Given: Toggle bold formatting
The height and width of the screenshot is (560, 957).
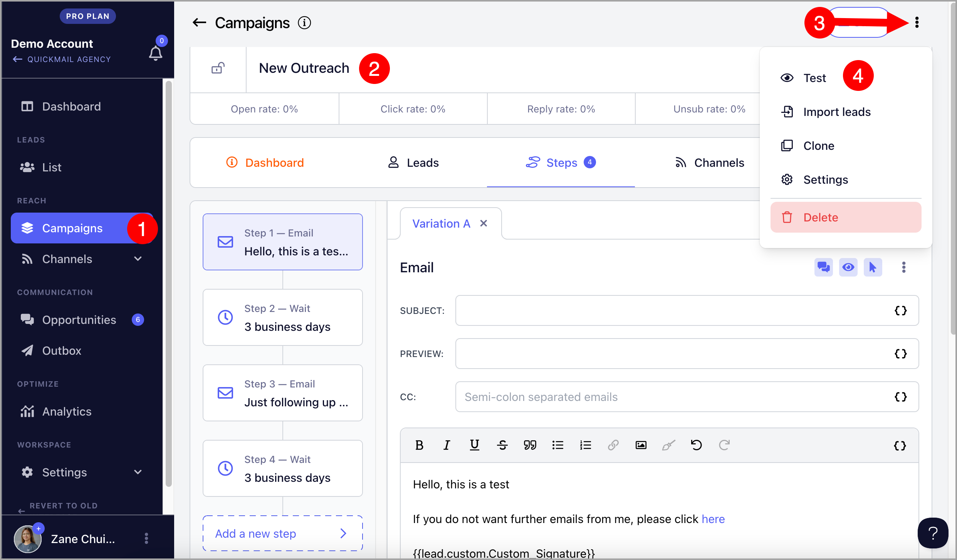Looking at the screenshot, I should point(419,445).
